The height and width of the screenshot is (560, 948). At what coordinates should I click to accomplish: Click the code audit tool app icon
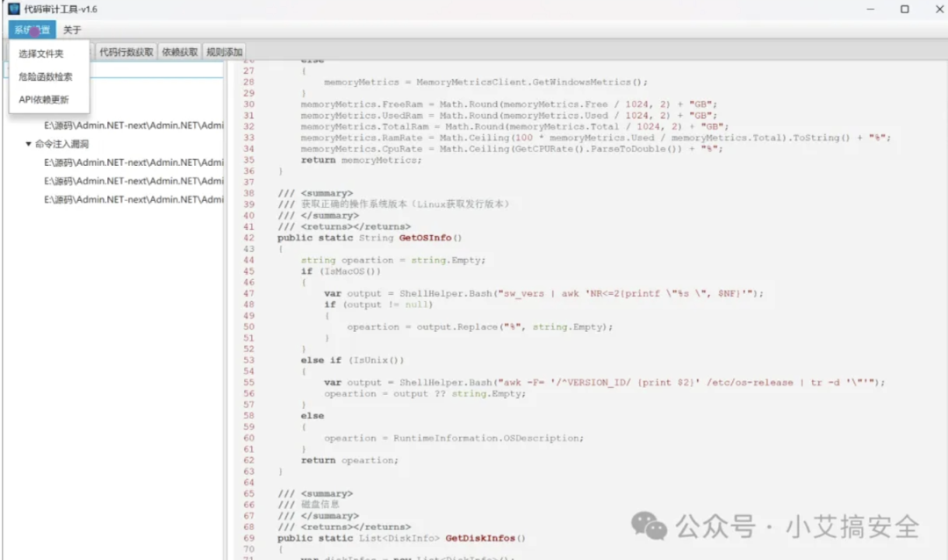tap(13, 9)
